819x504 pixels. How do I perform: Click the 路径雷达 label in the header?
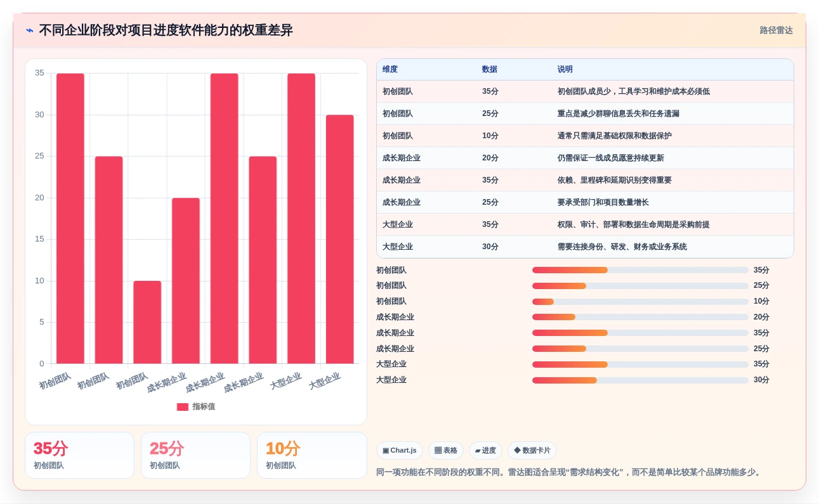tap(776, 30)
